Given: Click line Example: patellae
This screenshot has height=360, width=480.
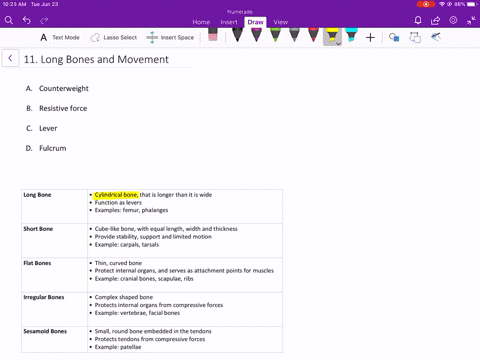Looking at the screenshot, I should click(118, 347).
